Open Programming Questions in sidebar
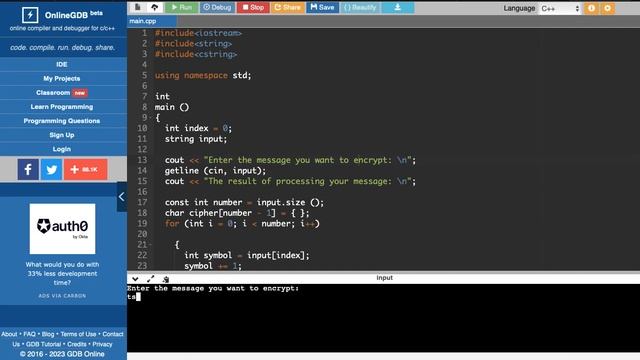The image size is (640, 360). click(x=62, y=121)
